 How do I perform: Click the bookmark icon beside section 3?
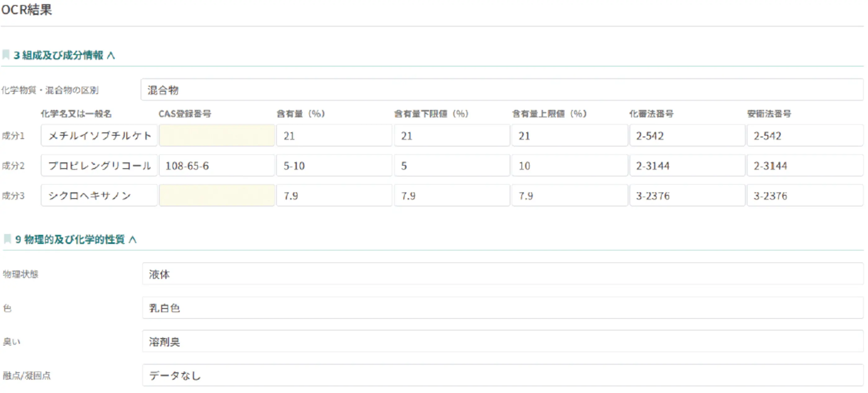(x=6, y=55)
